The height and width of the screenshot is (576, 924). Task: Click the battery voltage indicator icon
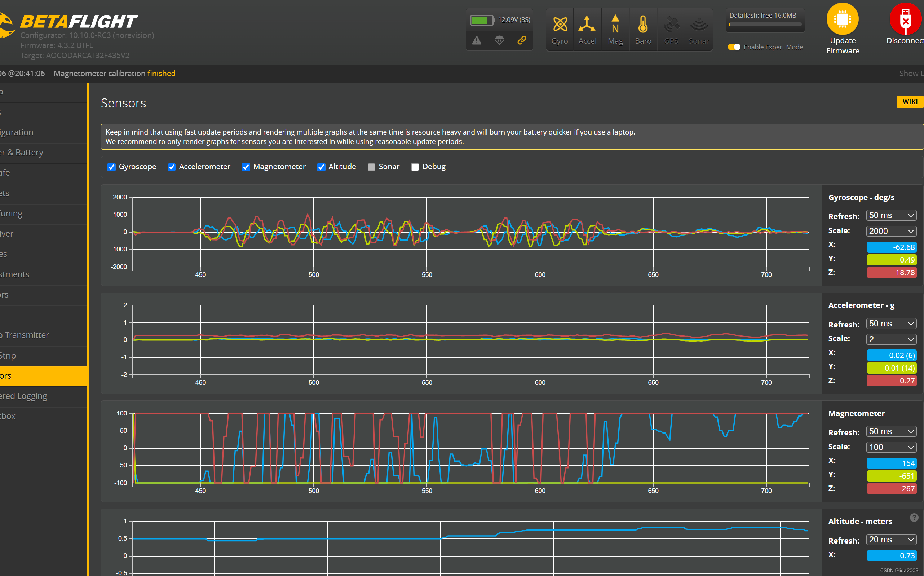coord(482,20)
